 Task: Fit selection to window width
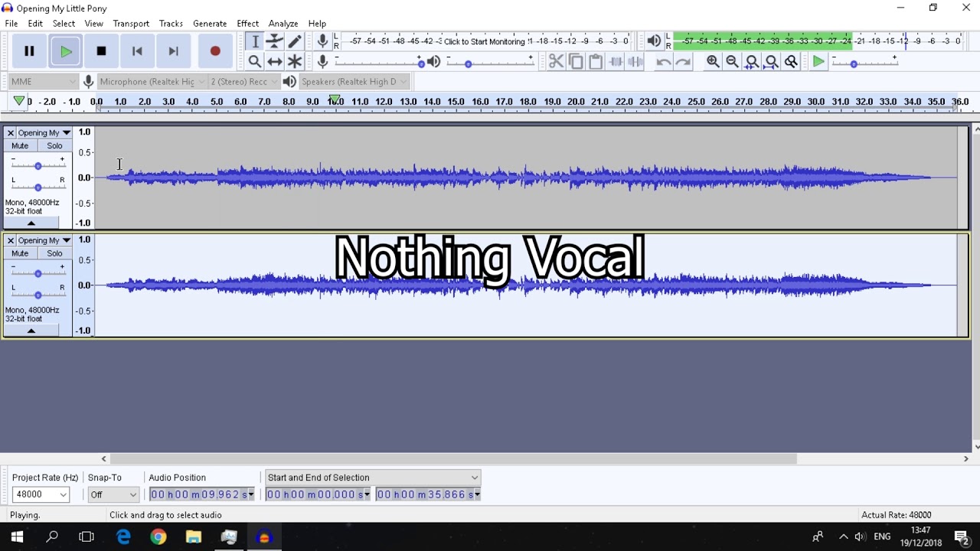point(752,62)
